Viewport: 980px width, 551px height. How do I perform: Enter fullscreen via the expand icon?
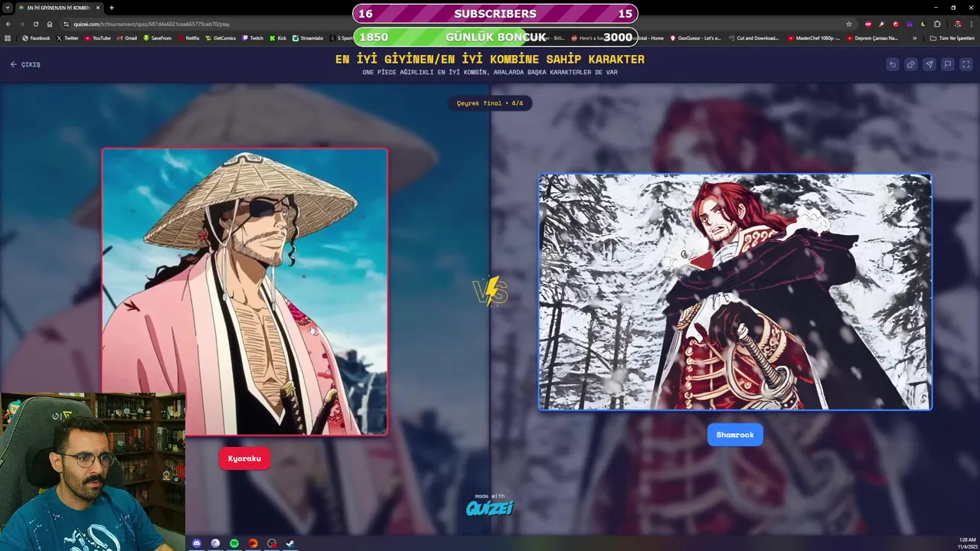pos(966,64)
